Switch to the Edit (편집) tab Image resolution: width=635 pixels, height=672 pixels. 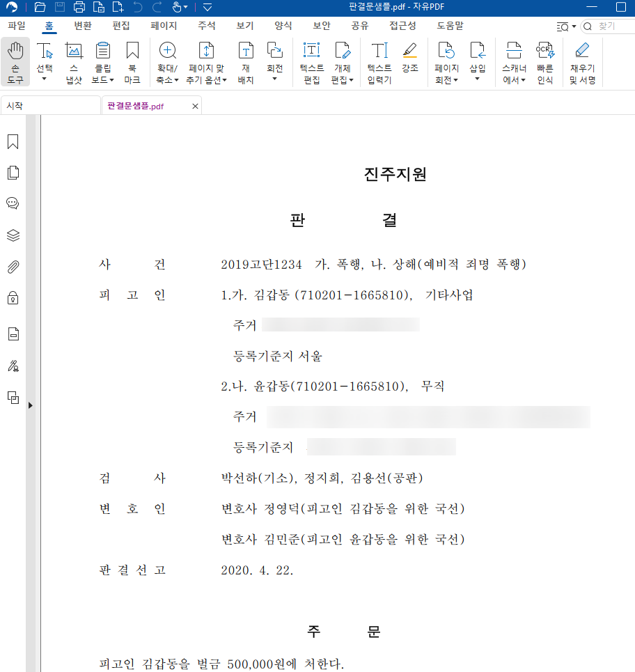[121, 26]
